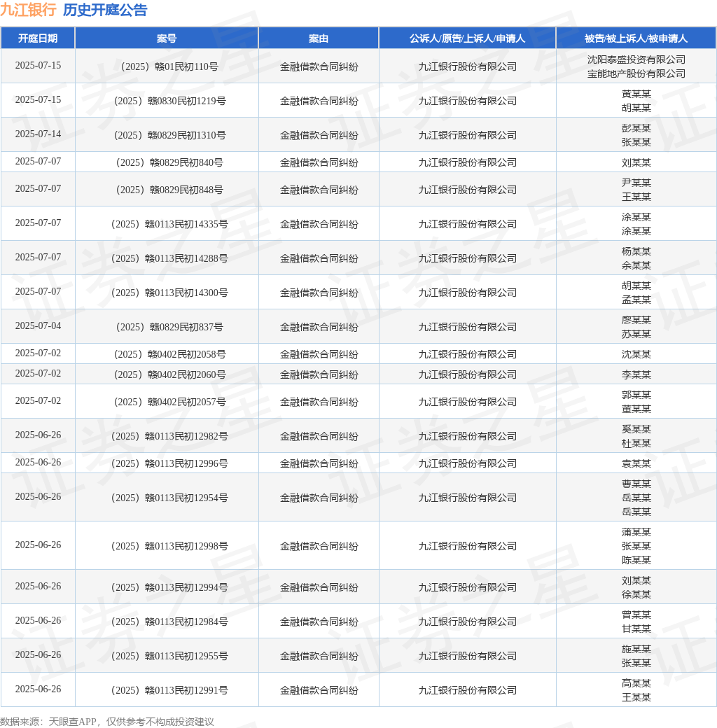Click defendant 徐某某
Image resolution: width=717 pixels, height=728 pixels.
(x=636, y=595)
